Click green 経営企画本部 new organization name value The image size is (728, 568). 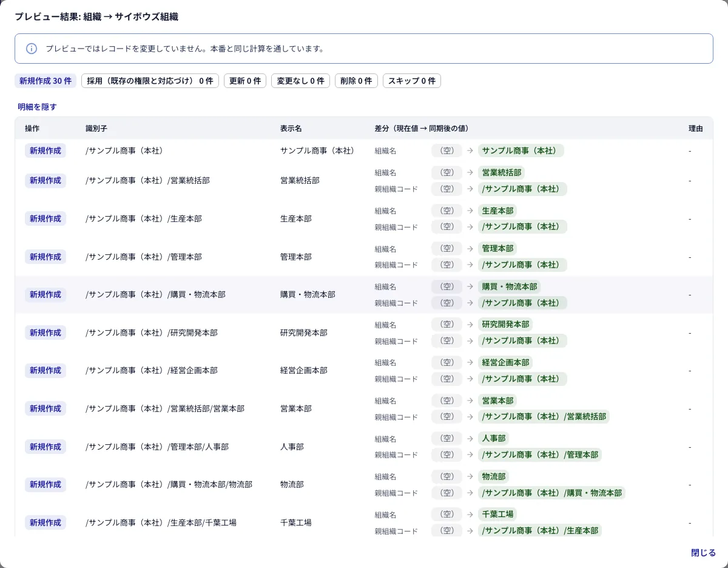click(x=505, y=362)
